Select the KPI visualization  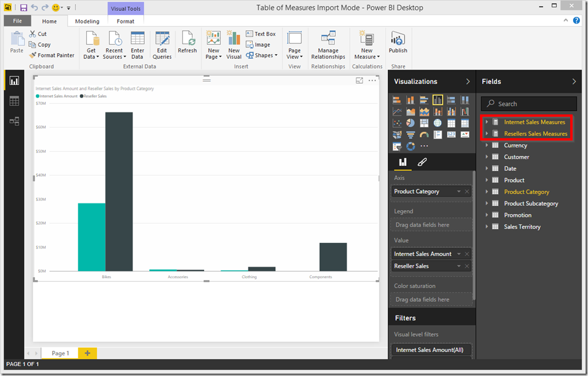click(x=465, y=135)
